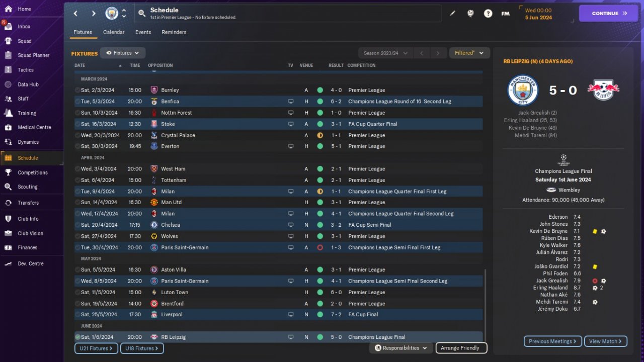Open the Staff section
The height and width of the screenshot is (362, 644).
pyautogui.click(x=23, y=99)
